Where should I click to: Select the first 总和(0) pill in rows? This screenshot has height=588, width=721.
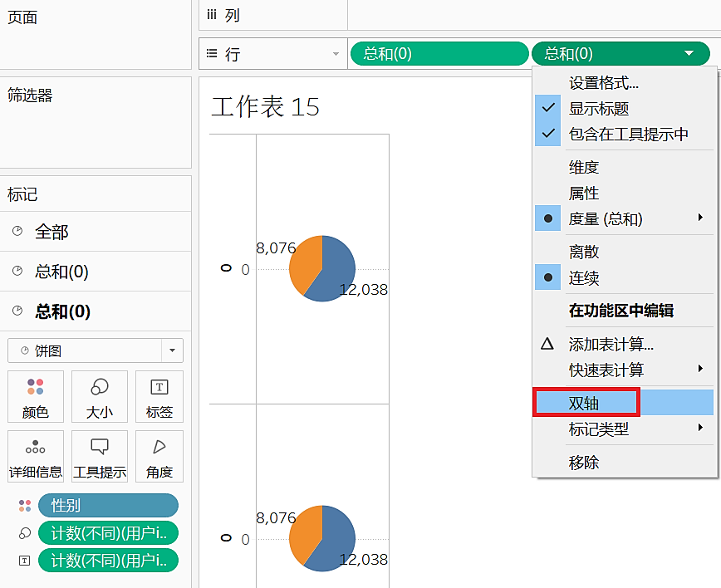[439, 54]
